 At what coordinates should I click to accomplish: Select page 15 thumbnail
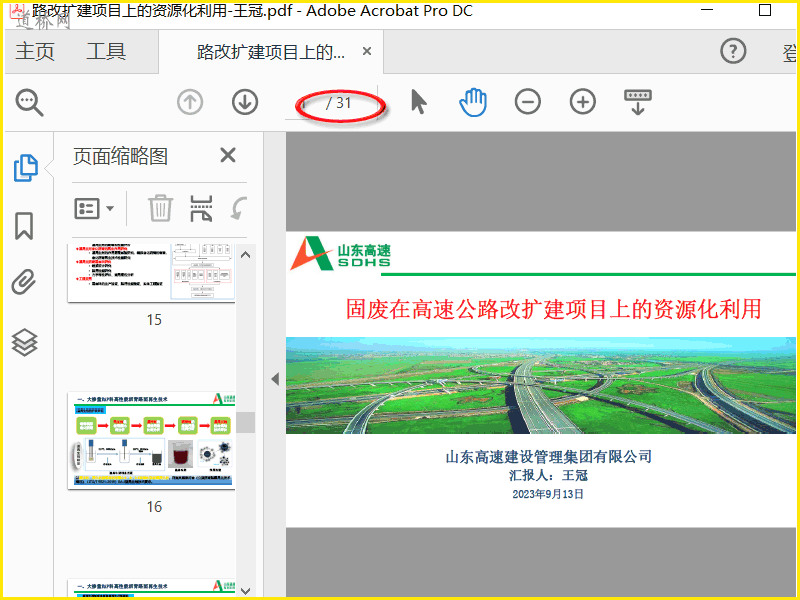[152, 273]
